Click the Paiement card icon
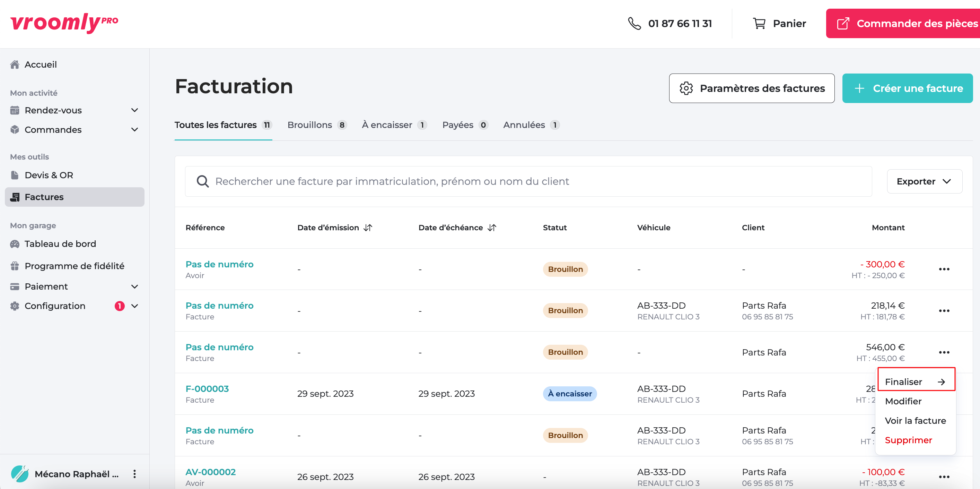980x489 pixels. pos(15,286)
